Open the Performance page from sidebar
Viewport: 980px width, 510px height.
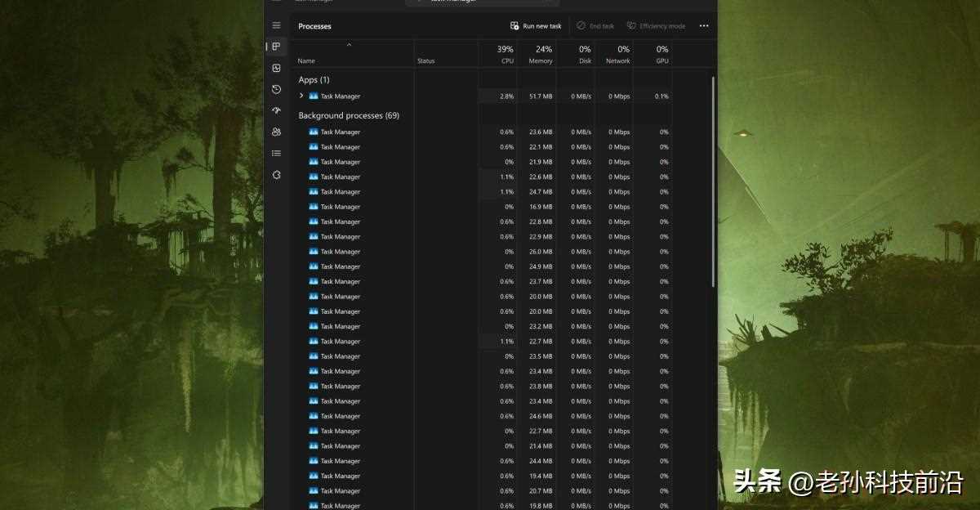(276, 68)
